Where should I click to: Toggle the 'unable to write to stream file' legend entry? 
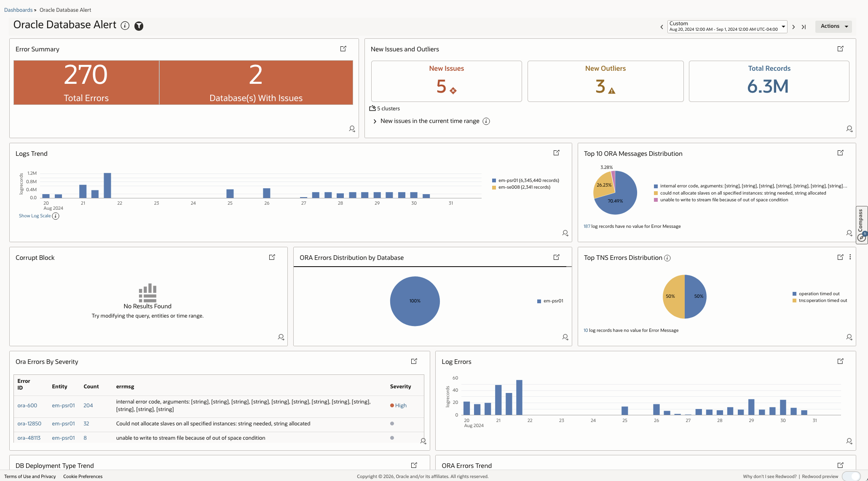click(721, 200)
